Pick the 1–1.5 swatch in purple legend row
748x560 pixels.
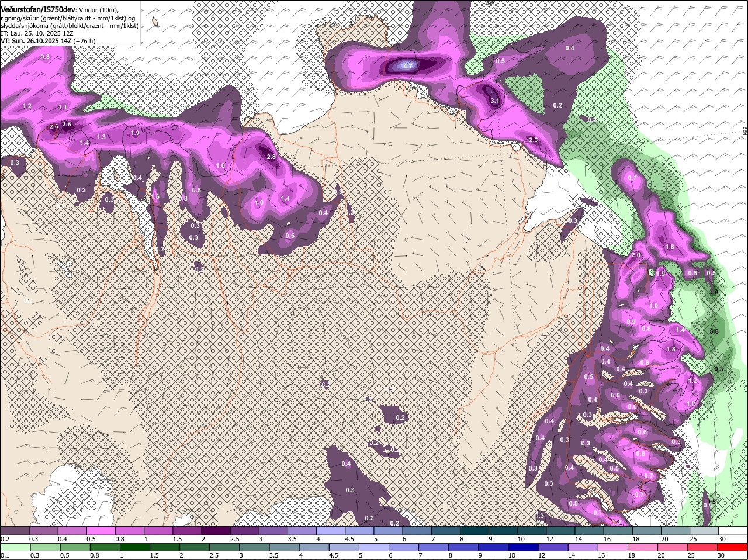pos(158,530)
